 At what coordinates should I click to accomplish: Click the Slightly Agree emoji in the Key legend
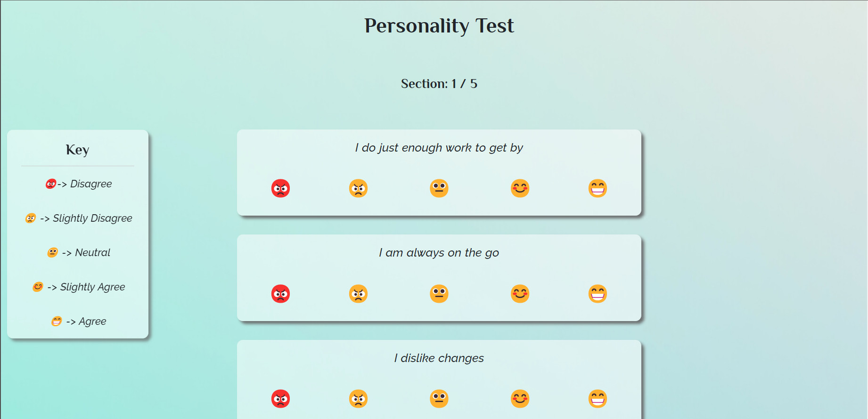(x=37, y=287)
